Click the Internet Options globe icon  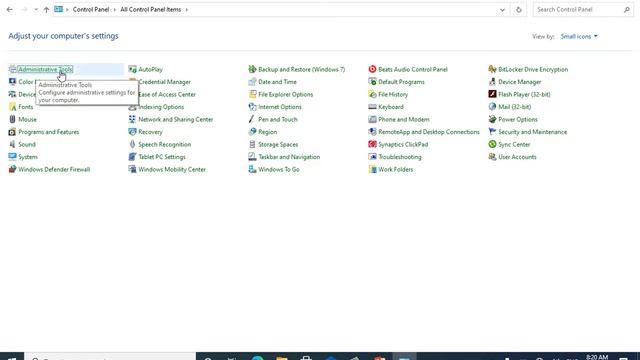(252, 107)
